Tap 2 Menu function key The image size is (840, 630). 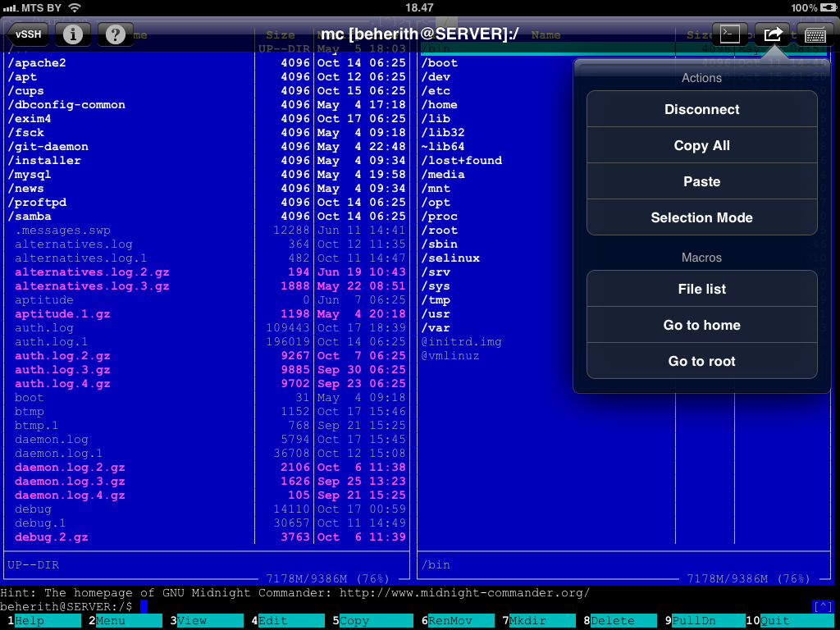click(x=126, y=621)
